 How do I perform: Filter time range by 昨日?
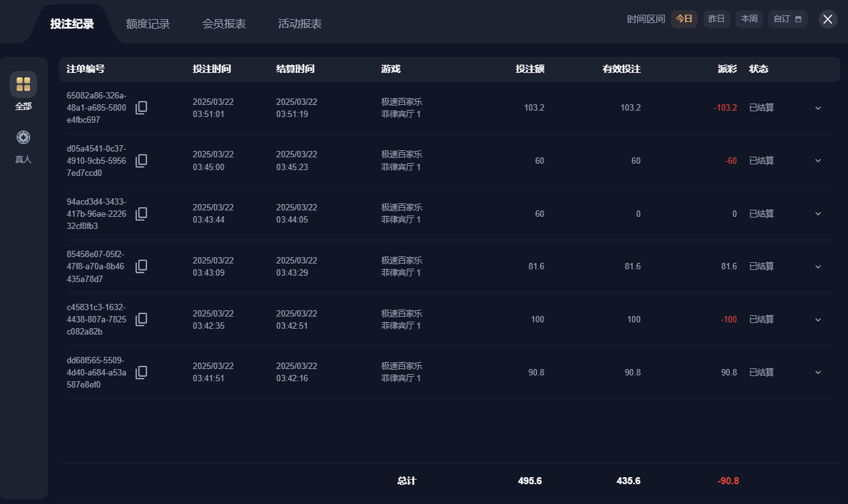(x=717, y=19)
